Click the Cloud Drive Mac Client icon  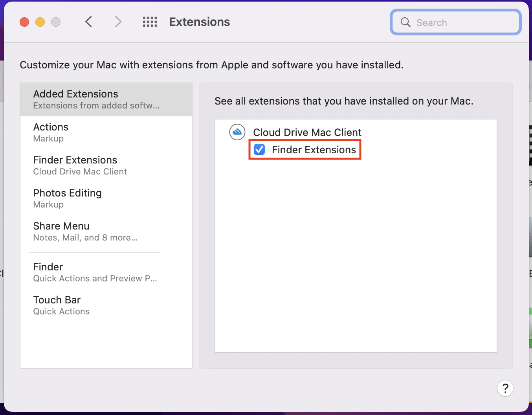(237, 132)
